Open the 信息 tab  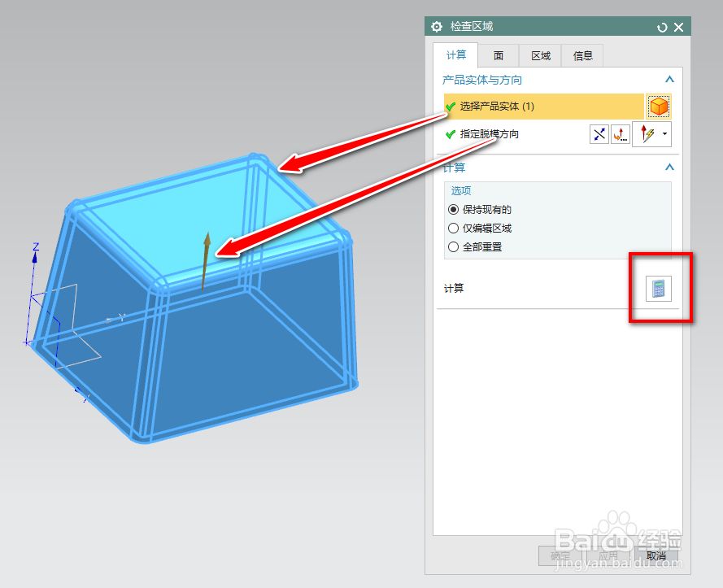pos(582,56)
